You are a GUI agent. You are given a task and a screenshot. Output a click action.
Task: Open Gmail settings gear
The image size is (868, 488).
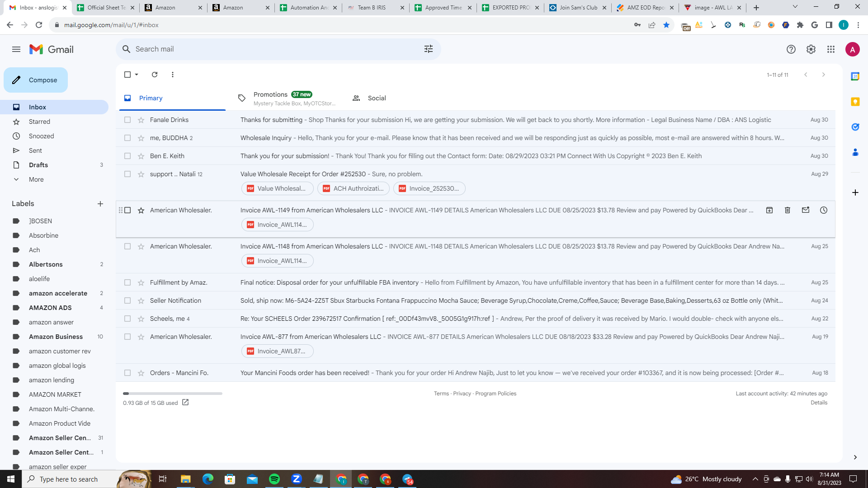(811, 49)
